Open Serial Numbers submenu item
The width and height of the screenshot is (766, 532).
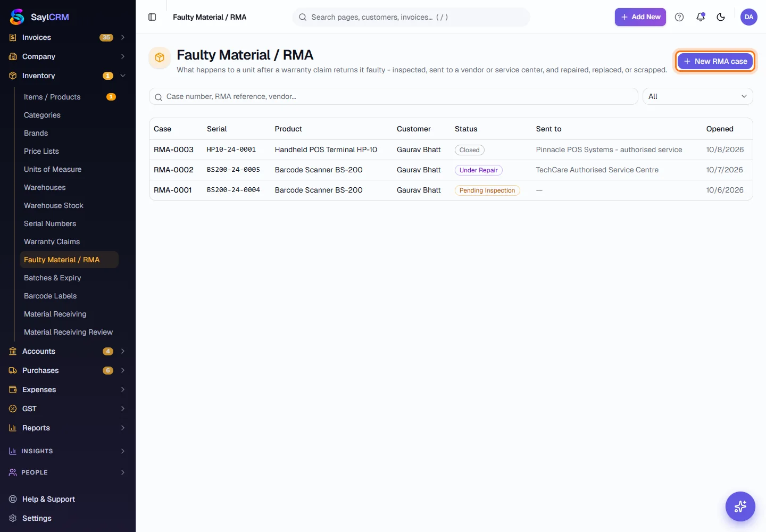pos(69,223)
